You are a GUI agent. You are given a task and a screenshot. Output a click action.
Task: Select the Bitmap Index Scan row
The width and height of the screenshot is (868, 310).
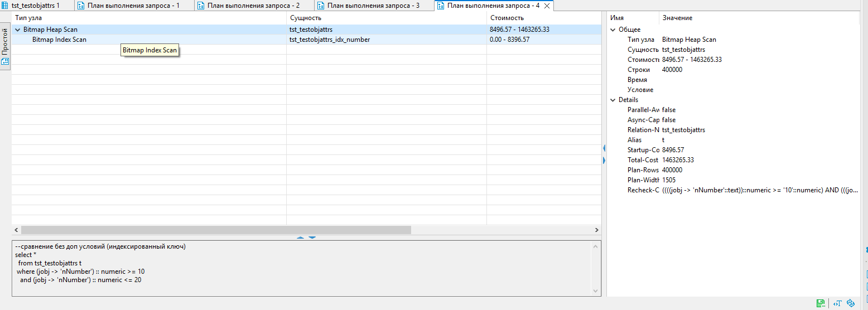point(59,40)
